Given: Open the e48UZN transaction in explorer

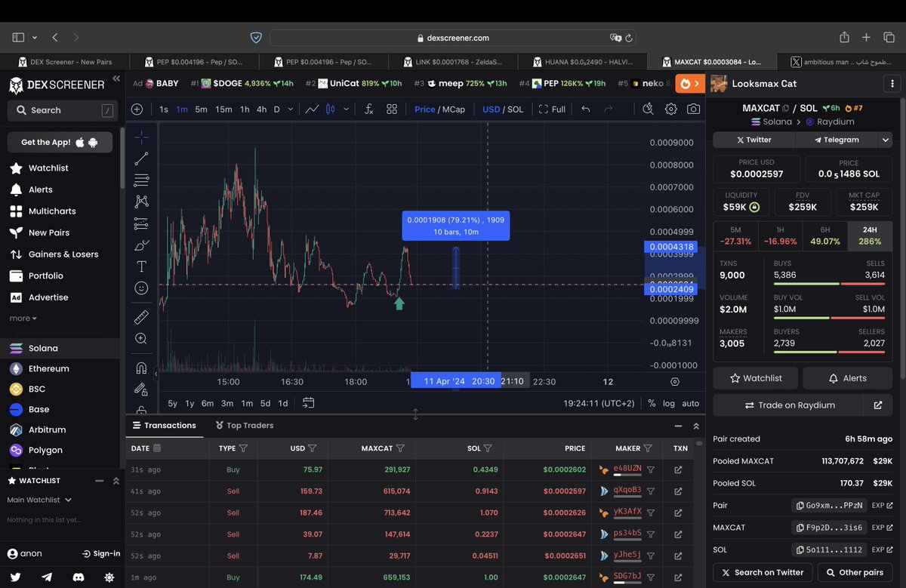Looking at the screenshot, I should [678, 469].
